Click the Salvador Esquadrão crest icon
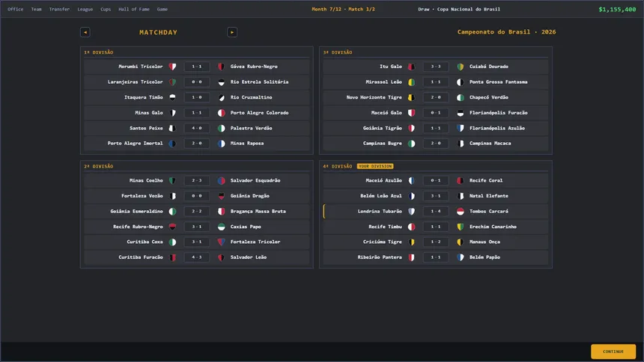Viewport: 644px width, 362px height. coord(221,180)
